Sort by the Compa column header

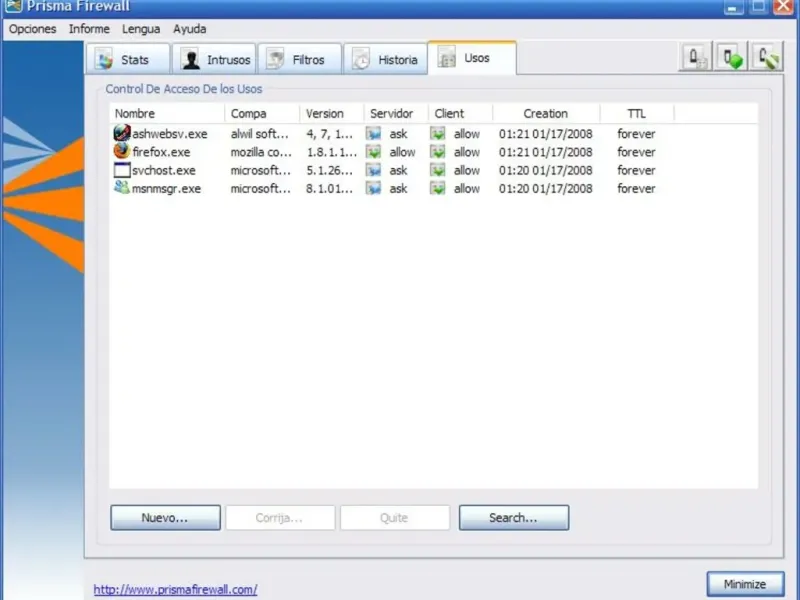[x=262, y=113]
